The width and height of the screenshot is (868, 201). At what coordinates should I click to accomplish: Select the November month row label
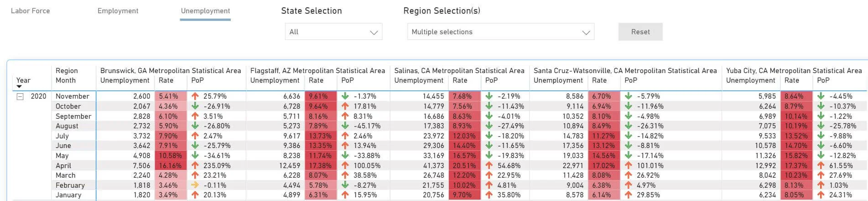click(73, 96)
